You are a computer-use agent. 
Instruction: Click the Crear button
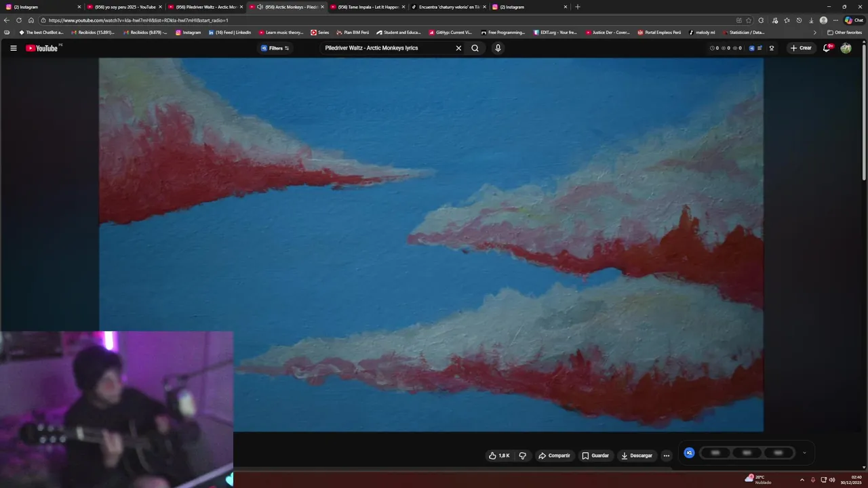point(801,48)
